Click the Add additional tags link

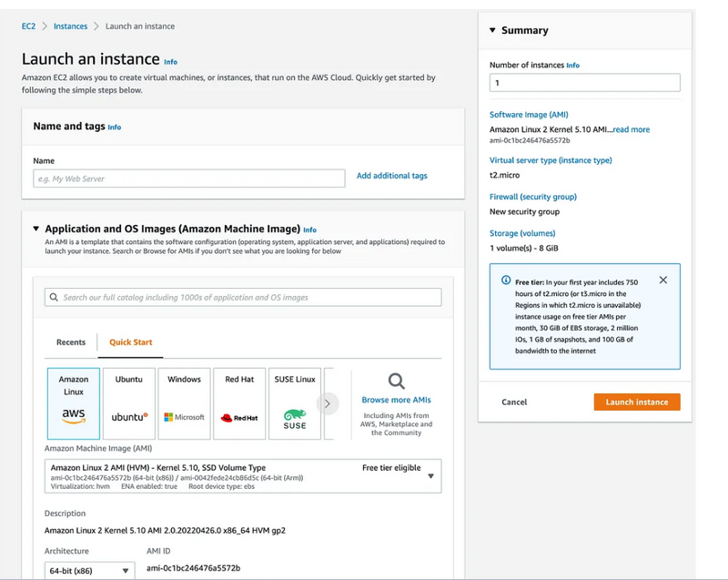coord(391,176)
